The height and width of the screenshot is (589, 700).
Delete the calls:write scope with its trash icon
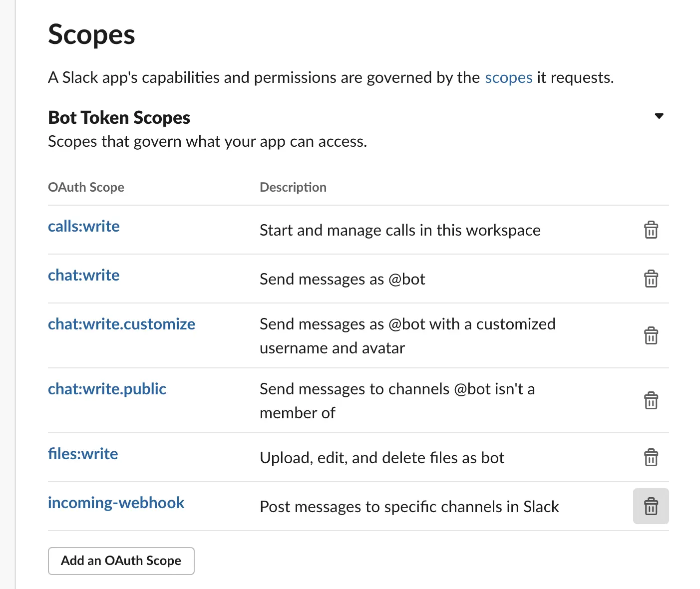(651, 230)
